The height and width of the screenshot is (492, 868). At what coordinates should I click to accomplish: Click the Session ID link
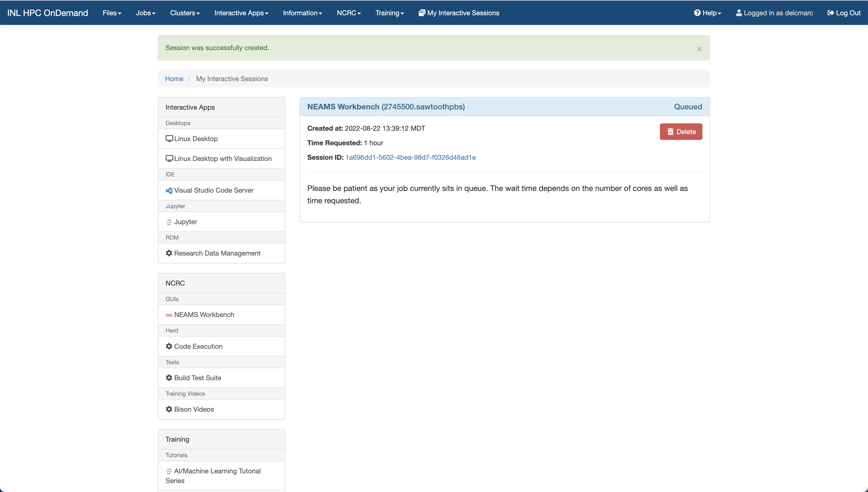pos(411,158)
